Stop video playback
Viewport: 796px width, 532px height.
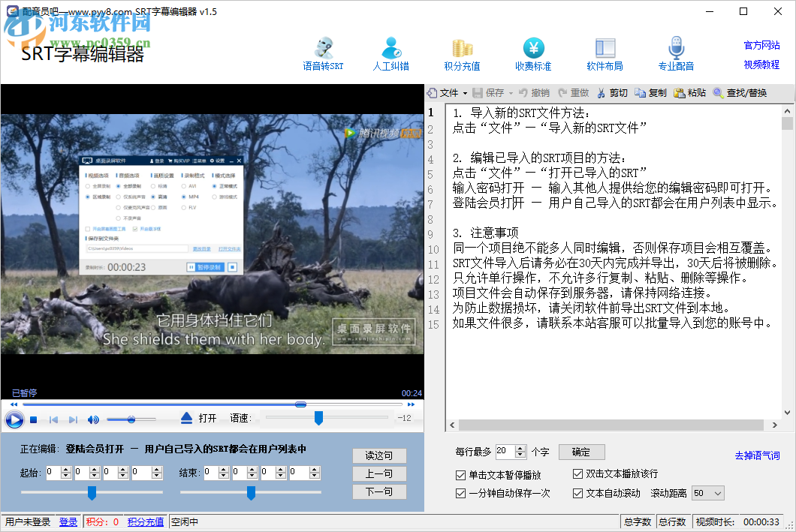34,419
